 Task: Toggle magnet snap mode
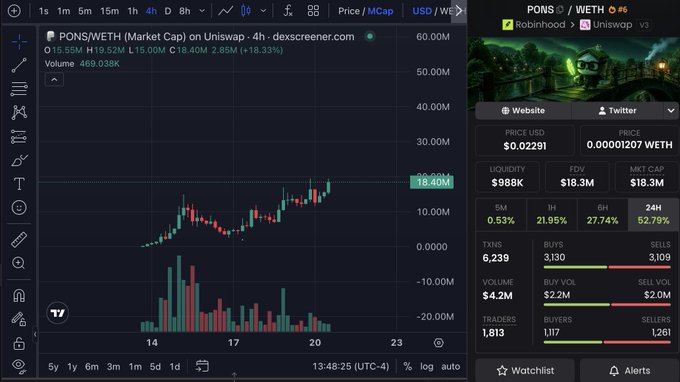[19, 296]
